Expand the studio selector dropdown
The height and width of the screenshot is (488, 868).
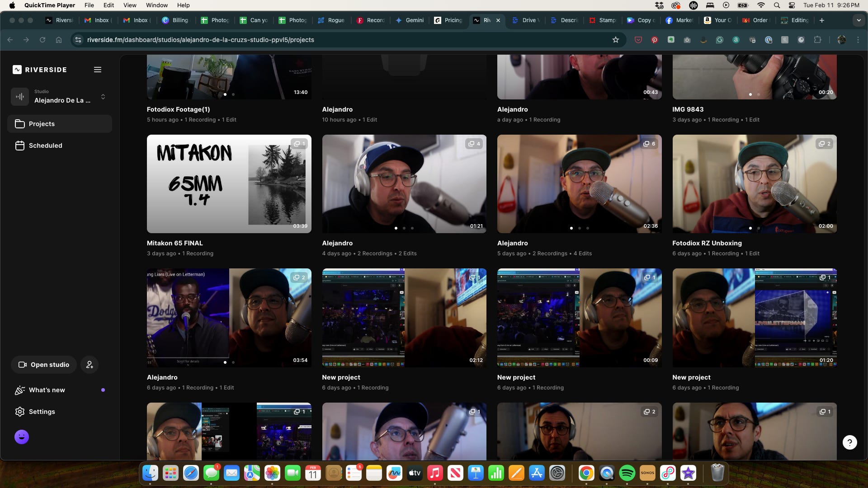pos(103,97)
